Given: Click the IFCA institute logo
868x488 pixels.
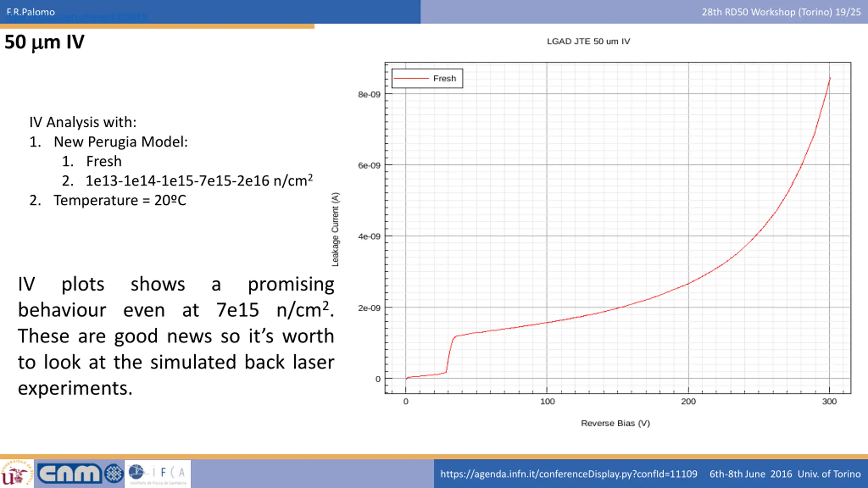Looking at the screenshot, I should tap(158, 474).
